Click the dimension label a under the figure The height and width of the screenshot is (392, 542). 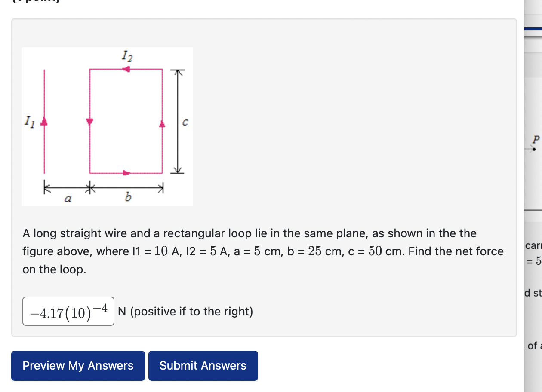click(x=68, y=198)
